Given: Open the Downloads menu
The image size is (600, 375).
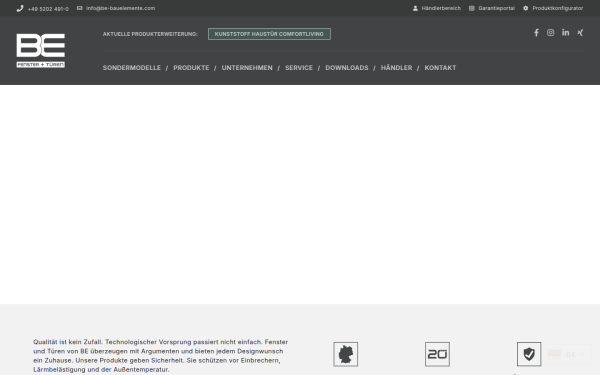Looking at the screenshot, I should [347, 68].
